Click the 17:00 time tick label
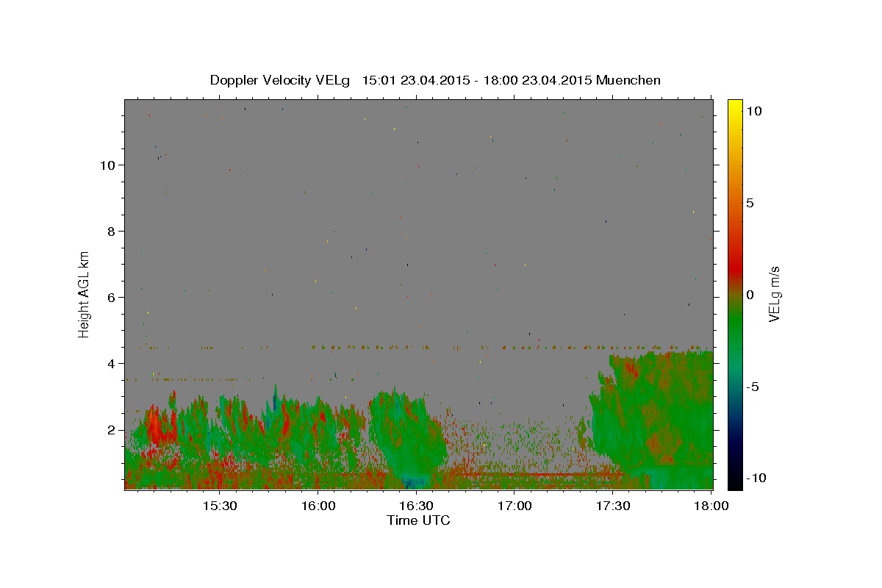The height and width of the screenshot is (588, 882). coord(514,506)
